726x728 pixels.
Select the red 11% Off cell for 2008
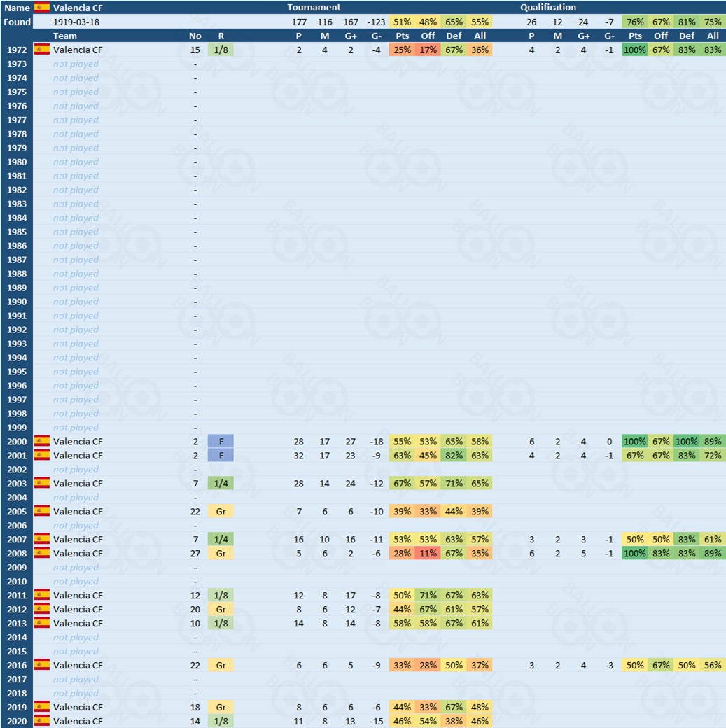[428, 554]
